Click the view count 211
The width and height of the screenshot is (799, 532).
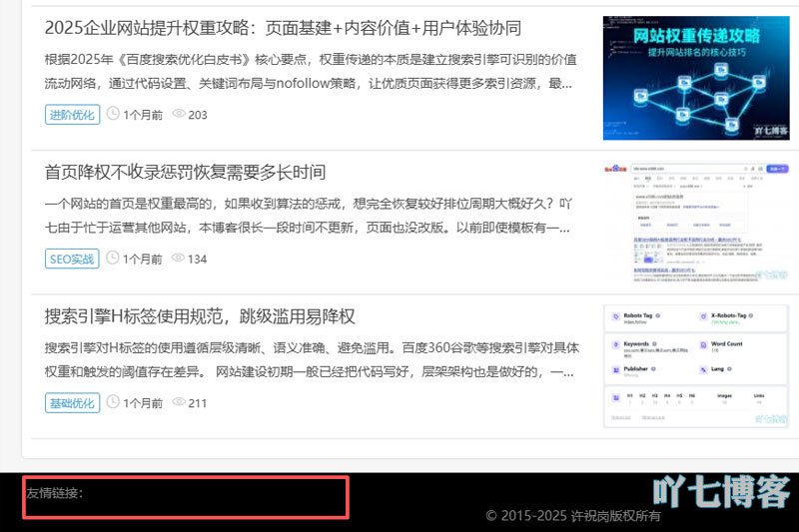click(x=198, y=403)
